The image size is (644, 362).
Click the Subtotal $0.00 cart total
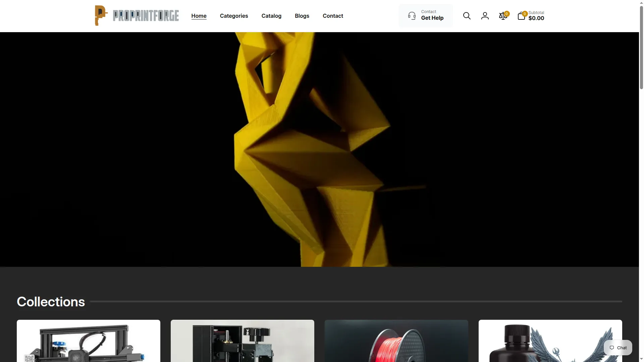point(536,16)
